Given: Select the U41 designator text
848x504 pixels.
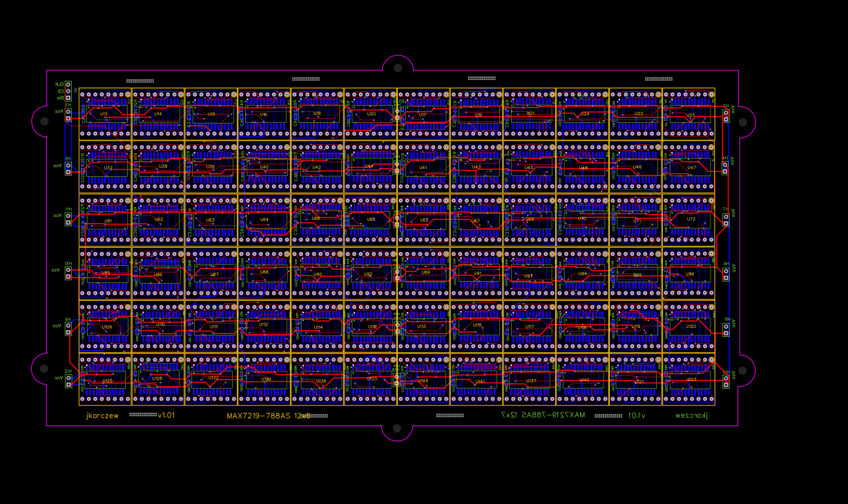Looking at the screenshot, I should coord(423,167).
